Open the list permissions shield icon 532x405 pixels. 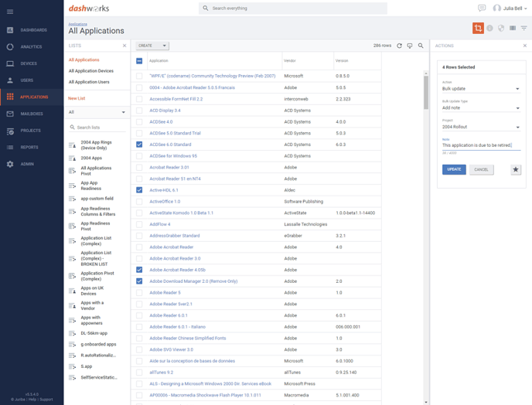pyautogui.click(x=501, y=28)
